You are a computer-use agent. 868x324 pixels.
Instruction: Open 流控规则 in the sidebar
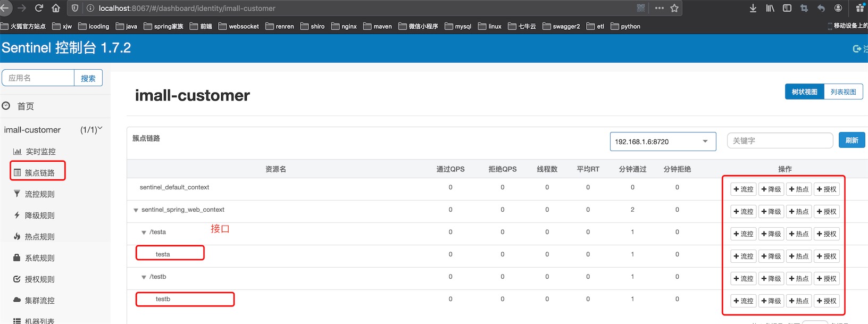(x=39, y=194)
